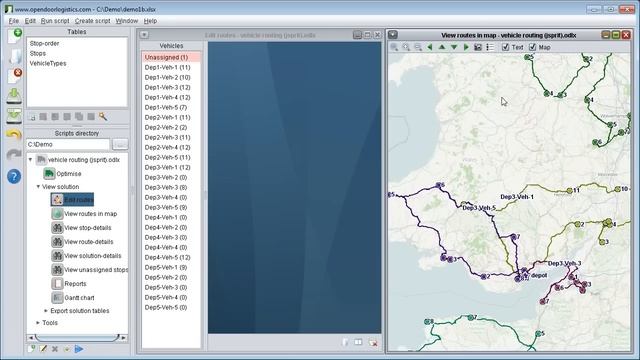
Task: Pan map up with green up arrow
Action: click(442, 47)
